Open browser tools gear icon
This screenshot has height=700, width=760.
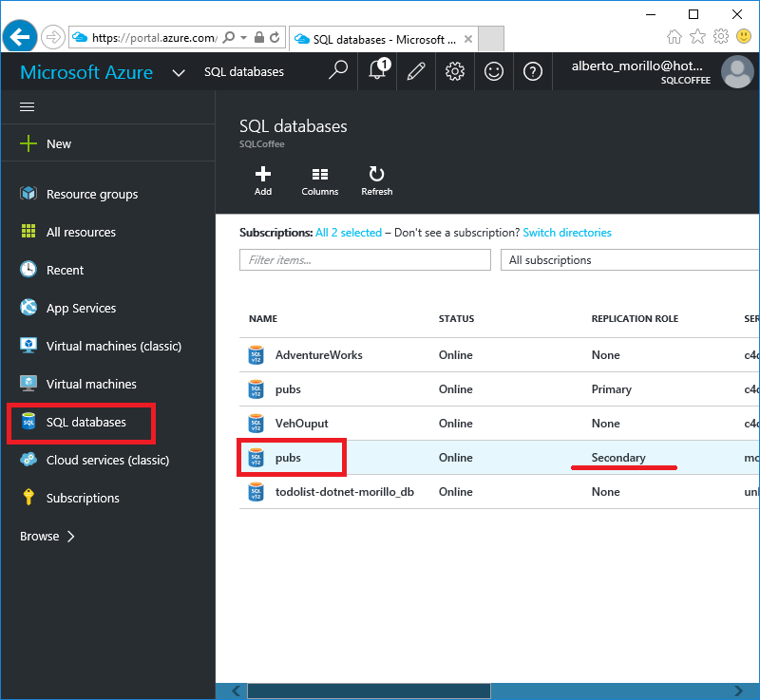[x=721, y=36]
